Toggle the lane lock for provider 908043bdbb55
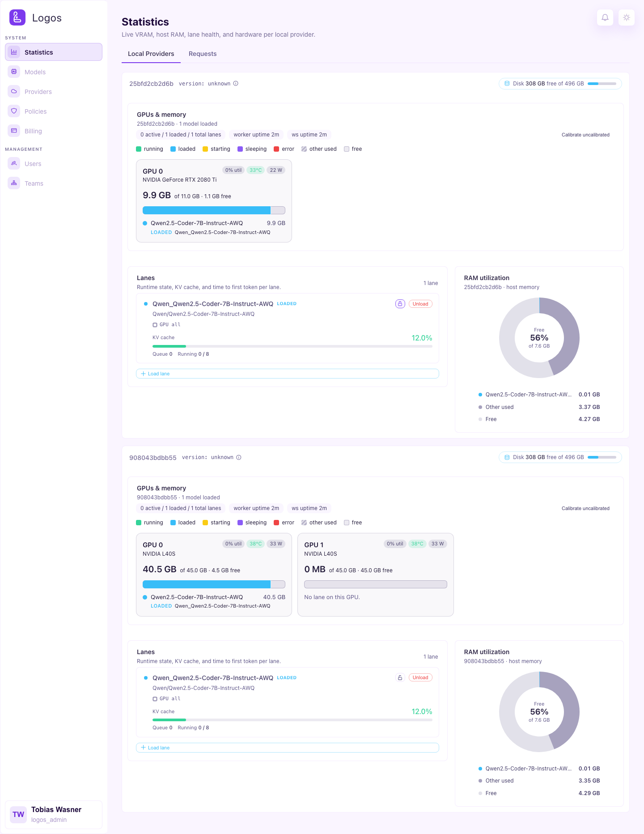The height and width of the screenshot is (834, 644). (400, 677)
